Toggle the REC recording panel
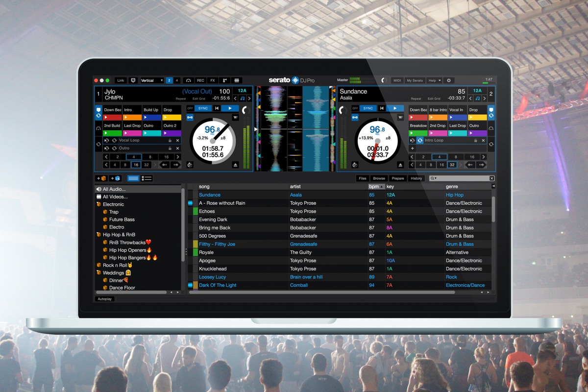The image size is (588, 392). [x=200, y=80]
